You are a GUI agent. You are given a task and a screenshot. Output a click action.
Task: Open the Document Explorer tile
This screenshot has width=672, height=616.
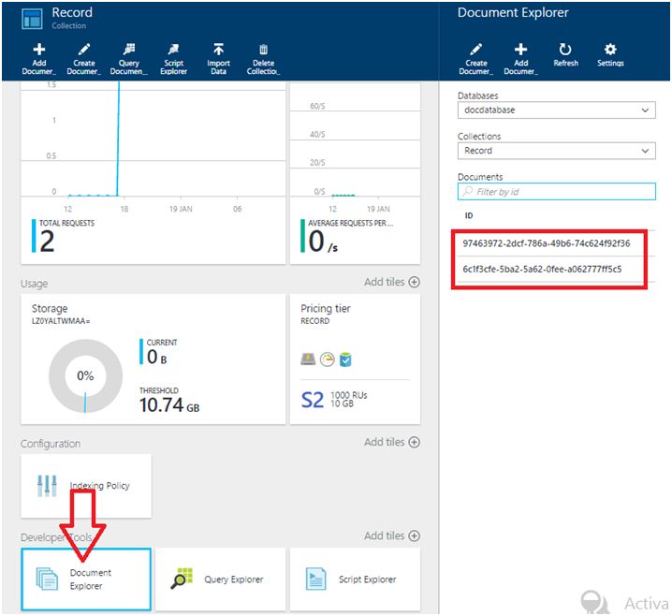[86, 579]
